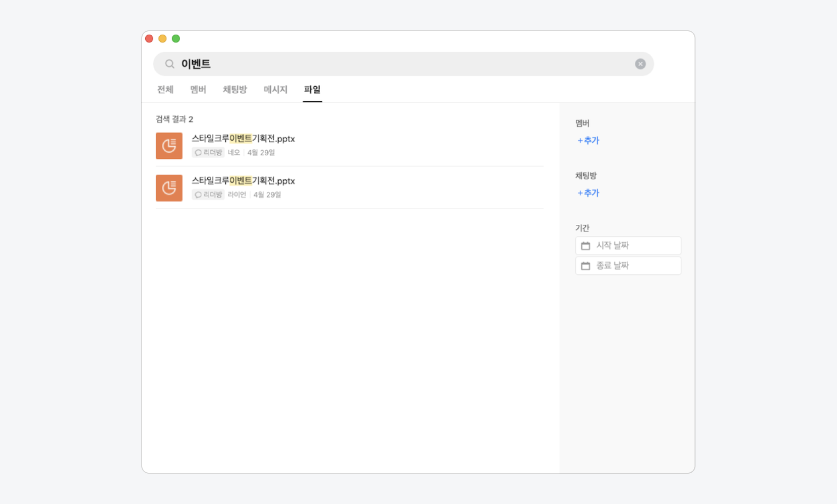
Task: Select the 채팅방 tab
Action: pos(235,90)
